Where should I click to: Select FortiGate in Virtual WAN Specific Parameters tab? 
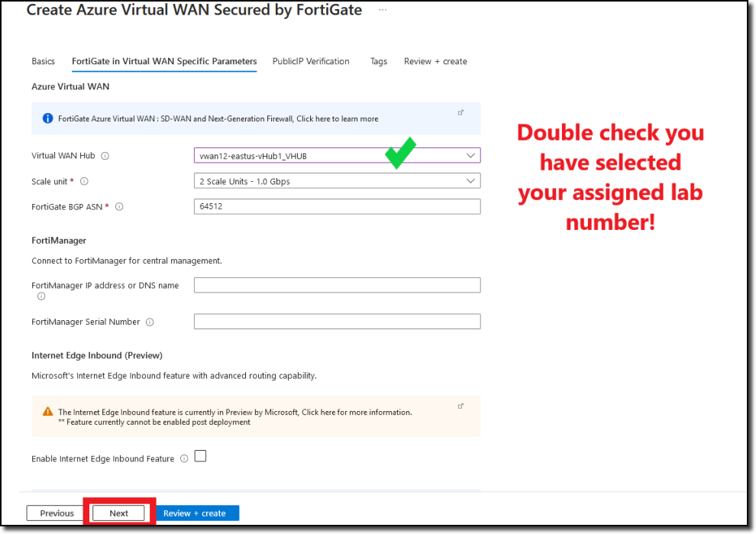click(164, 61)
